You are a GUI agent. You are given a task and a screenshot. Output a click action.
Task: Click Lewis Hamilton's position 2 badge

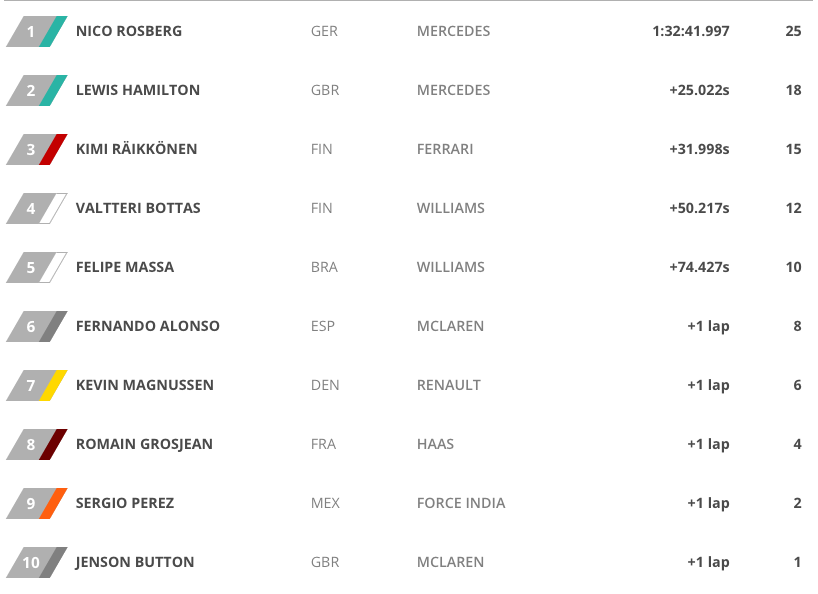(x=37, y=90)
